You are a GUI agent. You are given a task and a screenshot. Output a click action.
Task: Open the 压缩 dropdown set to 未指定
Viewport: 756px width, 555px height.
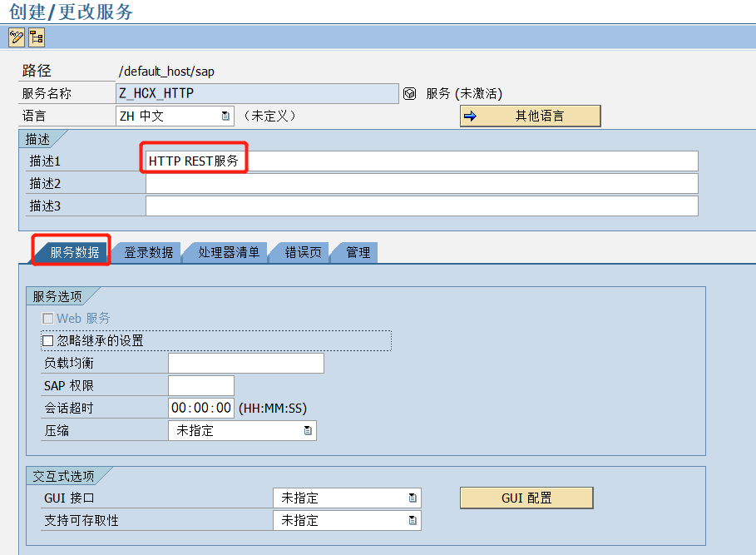tap(308, 431)
